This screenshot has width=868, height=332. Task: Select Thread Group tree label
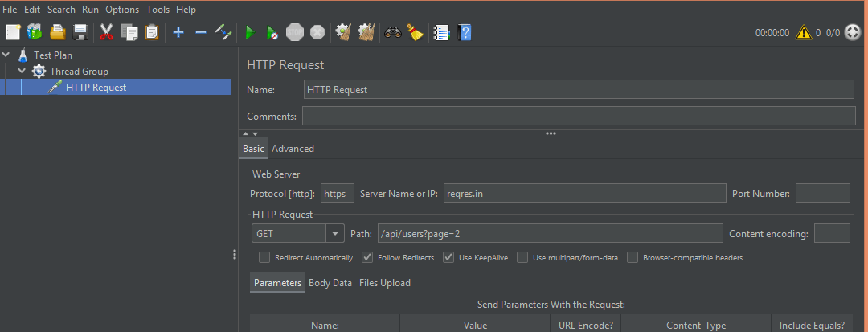point(79,72)
